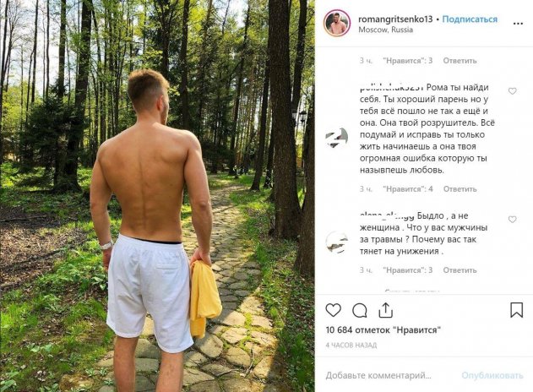The image size is (533, 392).
Task: Open avatar of 'Быдло' commenter
Action: coord(337,242)
